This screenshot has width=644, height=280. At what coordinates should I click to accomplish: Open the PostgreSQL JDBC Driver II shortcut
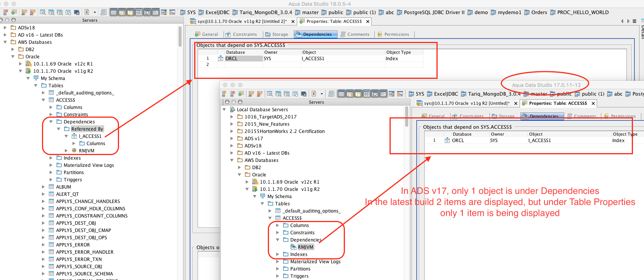click(431, 13)
